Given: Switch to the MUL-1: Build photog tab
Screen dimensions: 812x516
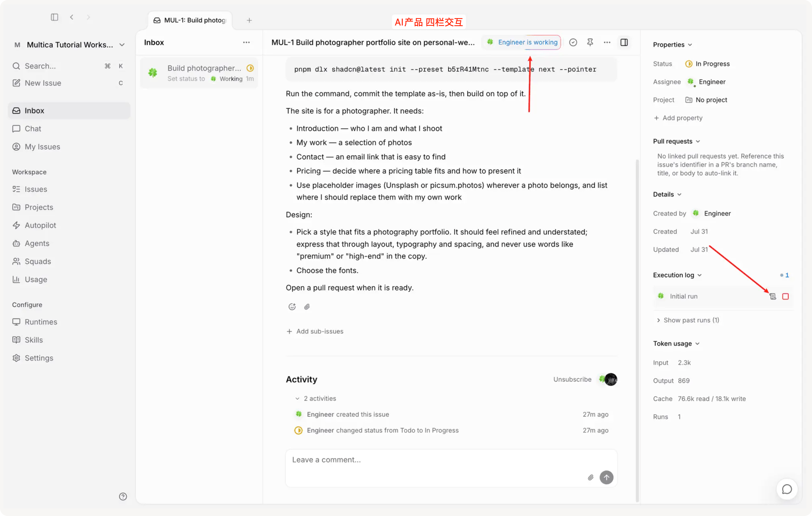Looking at the screenshot, I should coord(190,20).
